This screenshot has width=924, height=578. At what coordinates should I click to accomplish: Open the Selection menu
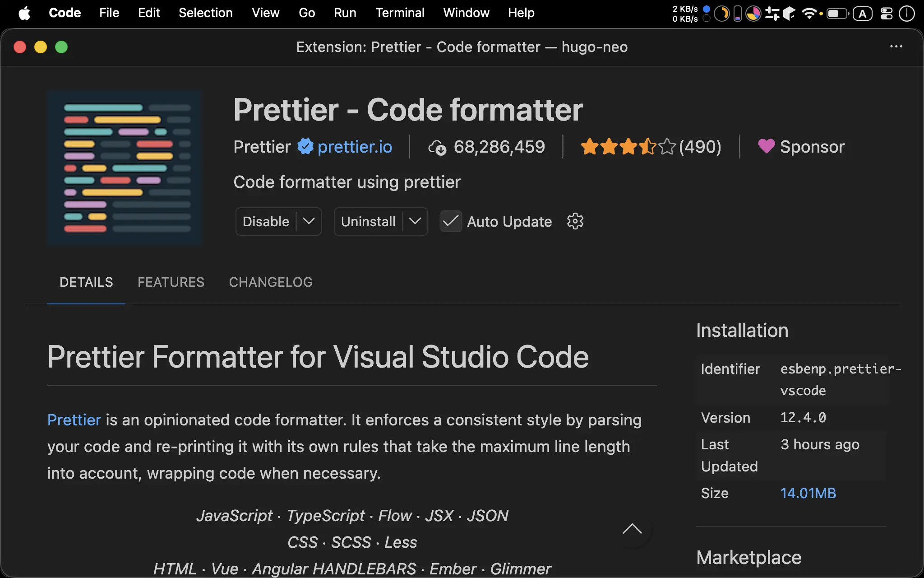coord(206,13)
